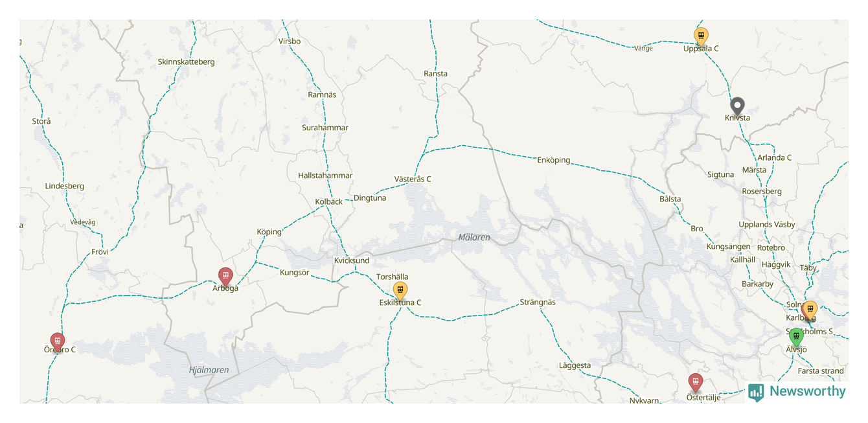Image resolution: width=868 pixels, height=423 pixels.
Task: Click the yellow train marker at Uppsala C
Action: 700,36
